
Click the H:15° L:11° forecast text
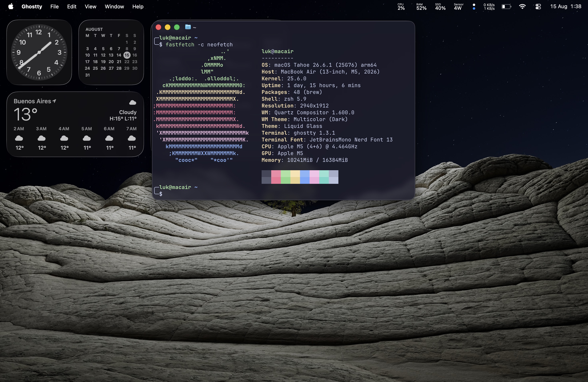tap(123, 119)
